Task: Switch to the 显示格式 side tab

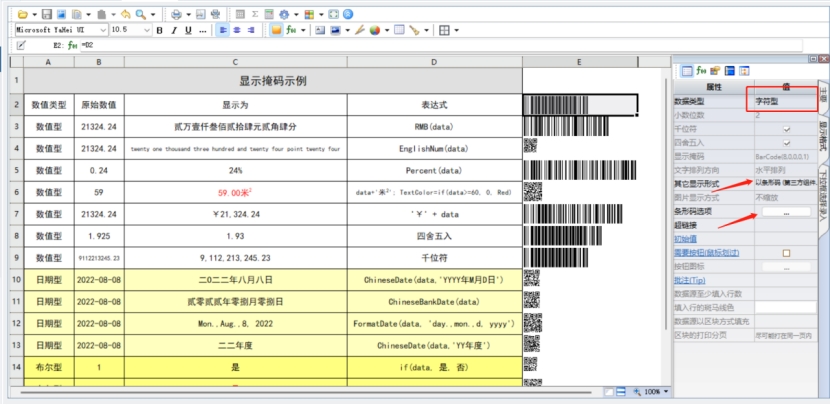Action: point(823,137)
